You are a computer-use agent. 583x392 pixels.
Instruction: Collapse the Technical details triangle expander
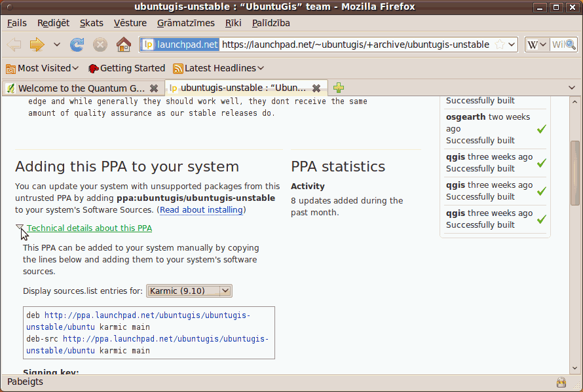20,227
